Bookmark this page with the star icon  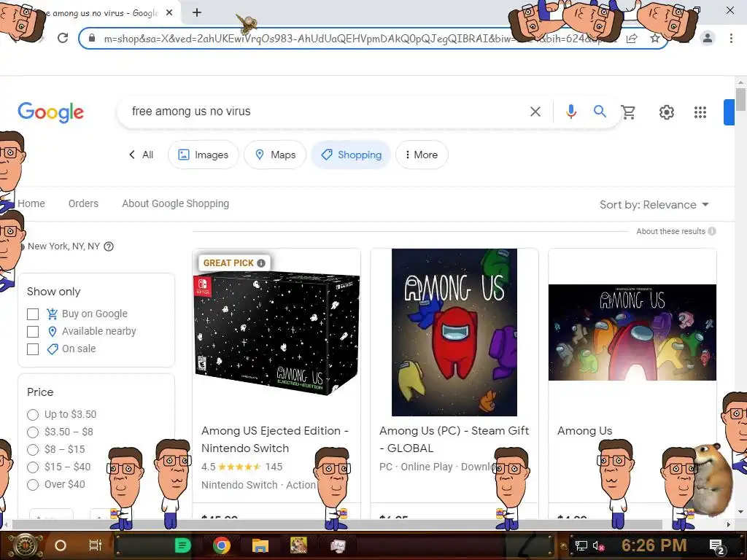click(655, 39)
